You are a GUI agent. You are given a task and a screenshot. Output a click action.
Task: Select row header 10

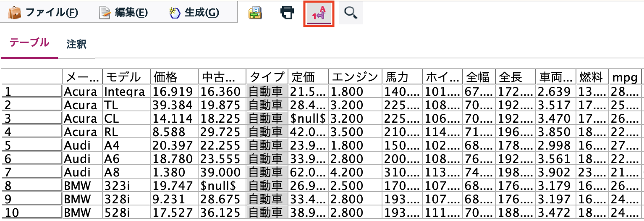coord(32,212)
